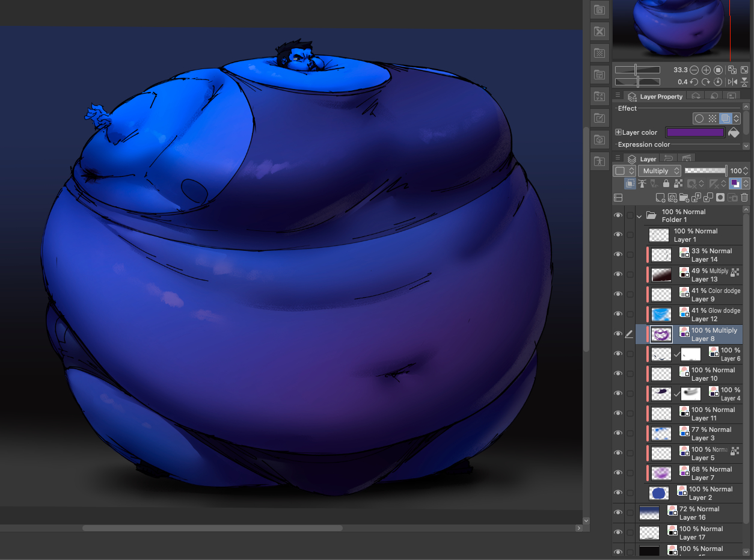Click the New Layer Folder icon
The width and height of the screenshot is (754, 560).
coord(684,198)
